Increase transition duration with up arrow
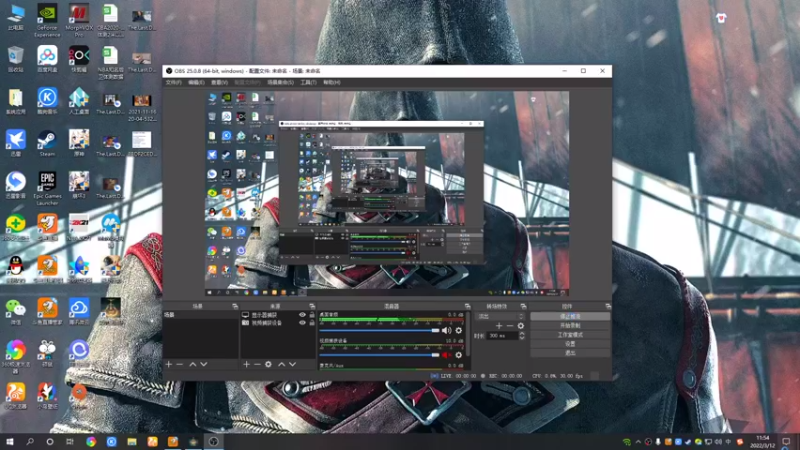The image size is (800, 450). pos(521,334)
